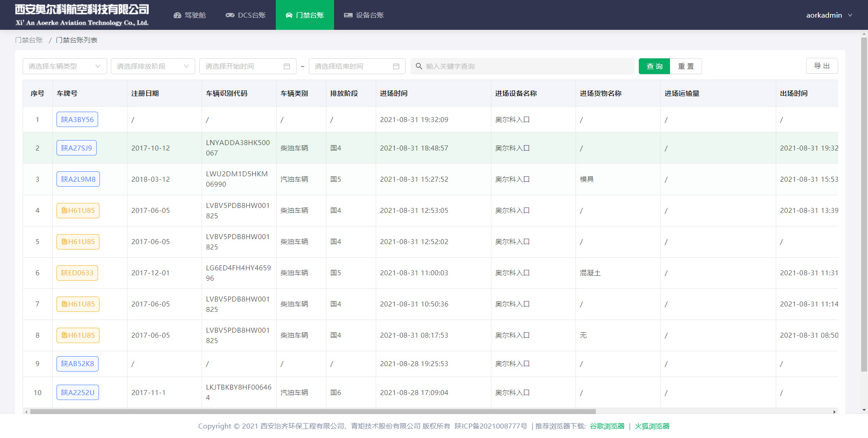The height and width of the screenshot is (438, 868).
Task: Click license plate tag 陕A27SJ9
Action: point(76,148)
